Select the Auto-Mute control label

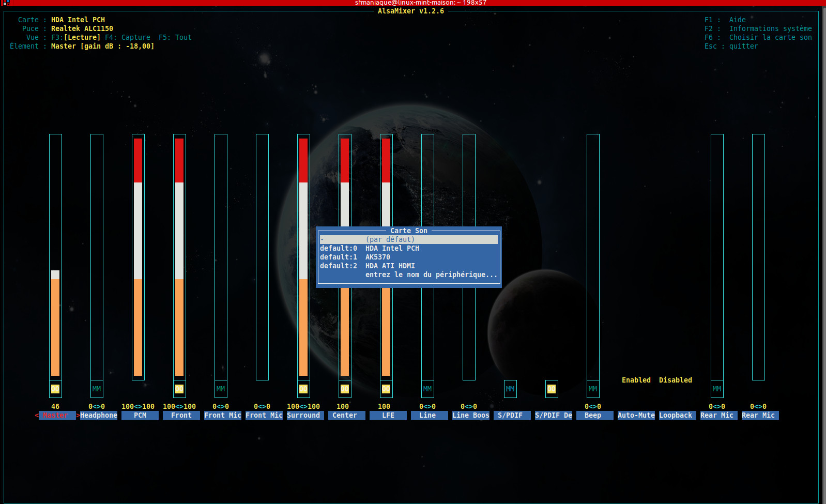[636, 416]
